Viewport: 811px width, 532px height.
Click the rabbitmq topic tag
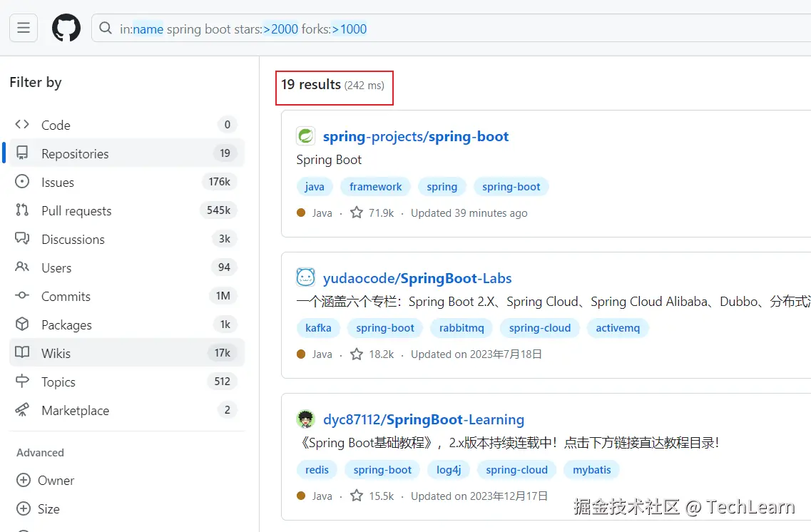(x=461, y=328)
